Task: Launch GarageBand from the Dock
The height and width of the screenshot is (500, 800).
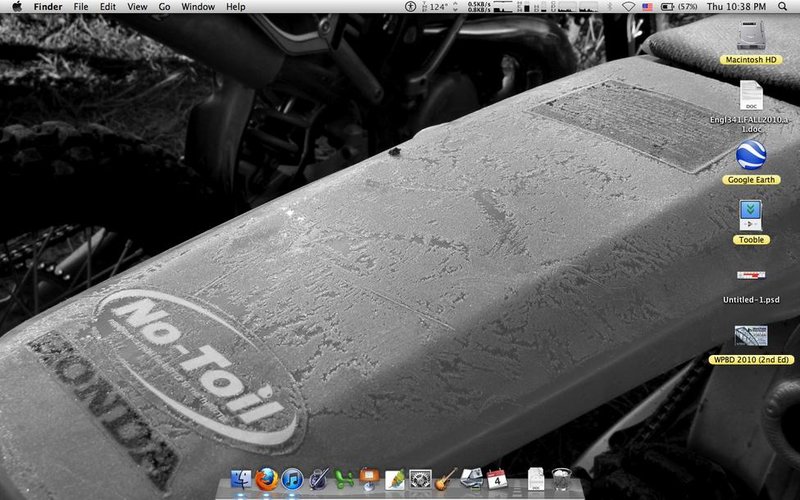Action: click(x=445, y=480)
